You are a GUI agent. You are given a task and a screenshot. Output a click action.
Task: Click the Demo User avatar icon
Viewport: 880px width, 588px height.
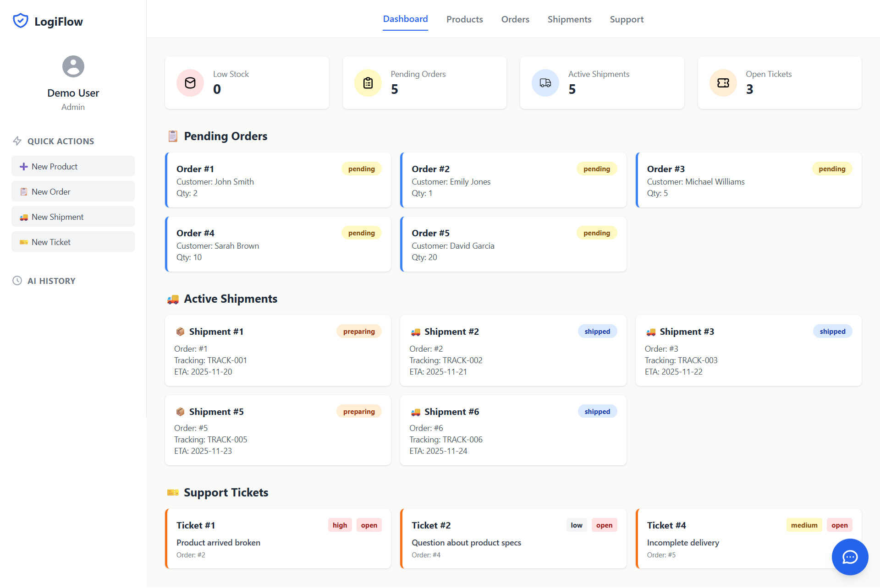click(73, 66)
